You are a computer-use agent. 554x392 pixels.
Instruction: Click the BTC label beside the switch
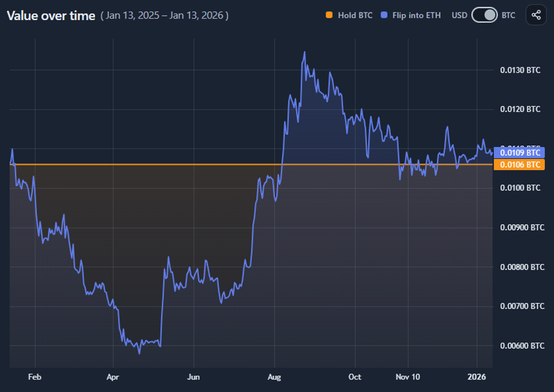click(508, 15)
